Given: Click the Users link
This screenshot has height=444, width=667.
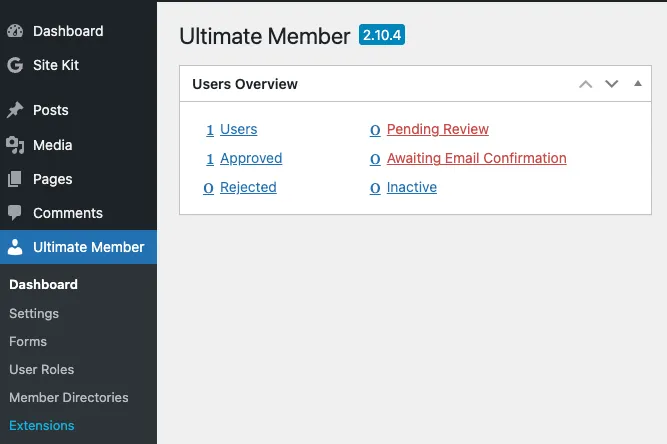Looking at the screenshot, I should coord(239,129).
